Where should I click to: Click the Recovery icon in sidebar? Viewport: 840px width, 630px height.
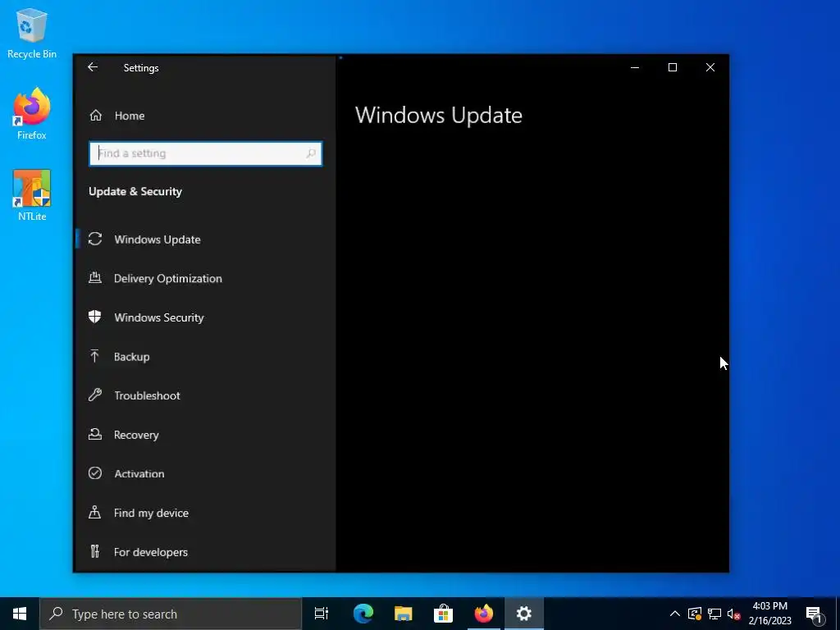click(95, 434)
